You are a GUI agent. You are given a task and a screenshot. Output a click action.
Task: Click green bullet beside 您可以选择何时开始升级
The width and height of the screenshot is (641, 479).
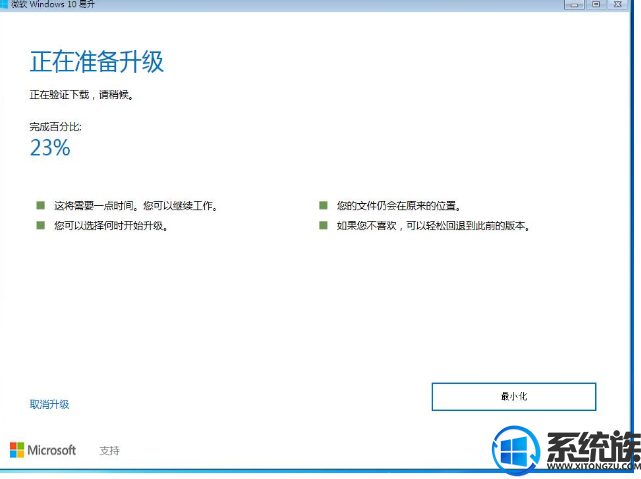click(40, 225)
